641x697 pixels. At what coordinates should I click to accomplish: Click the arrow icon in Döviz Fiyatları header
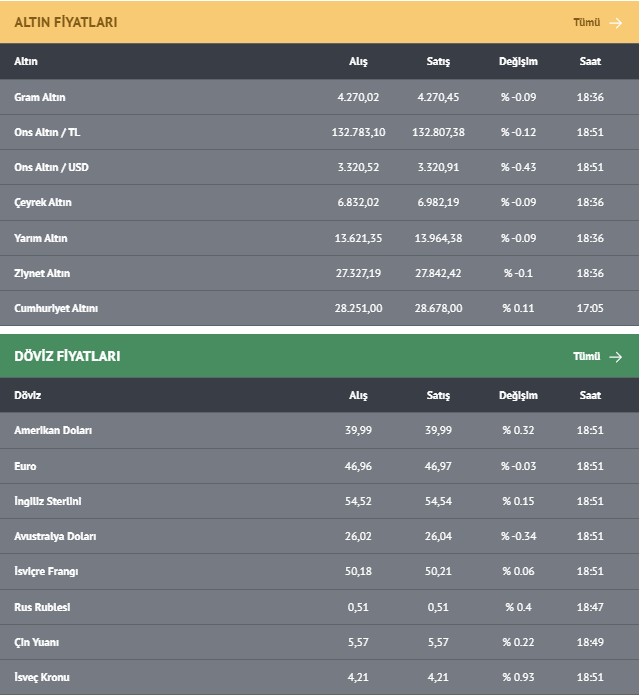coord(616,357)
